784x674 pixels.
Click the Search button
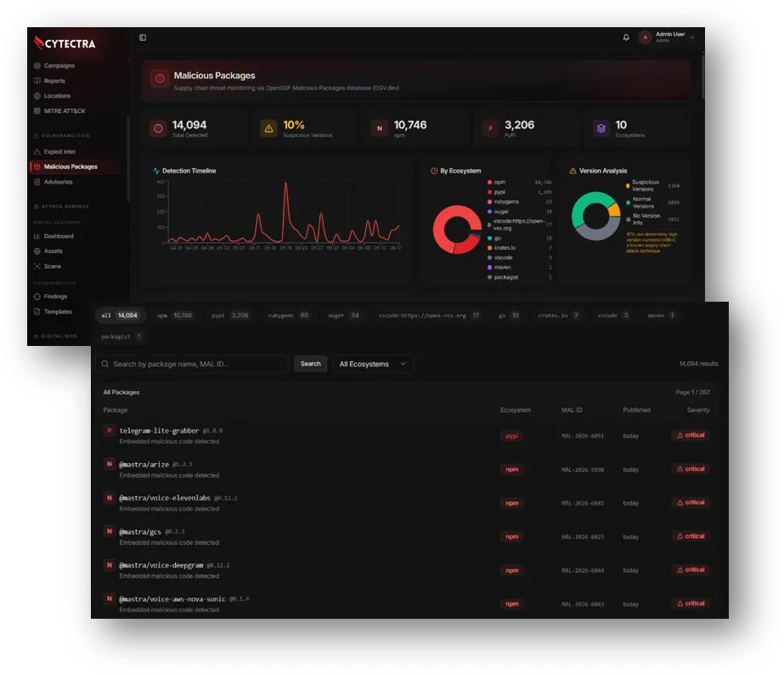point(311,364)
